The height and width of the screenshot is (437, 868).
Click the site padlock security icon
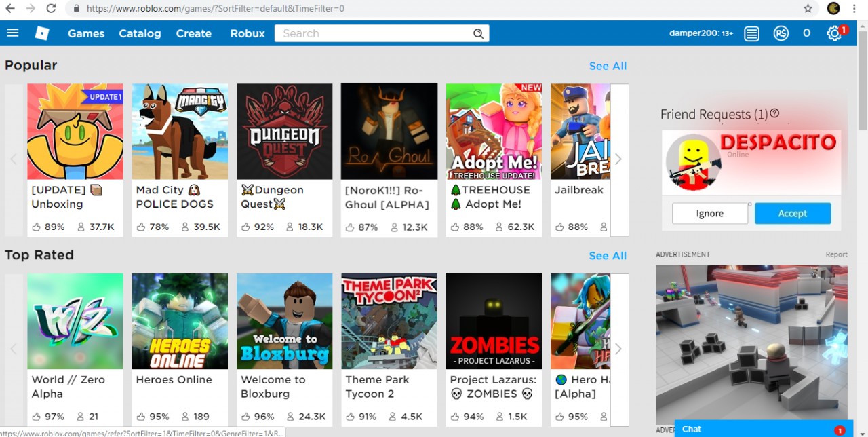click(76, 9)
